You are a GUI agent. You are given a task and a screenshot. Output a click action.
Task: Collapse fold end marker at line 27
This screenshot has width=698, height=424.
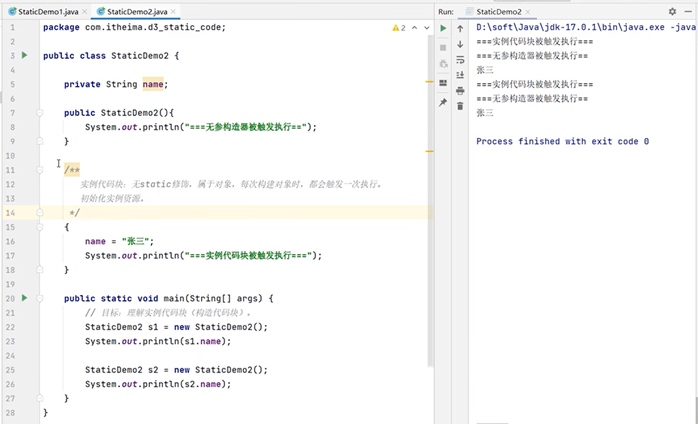pos(40,398)
